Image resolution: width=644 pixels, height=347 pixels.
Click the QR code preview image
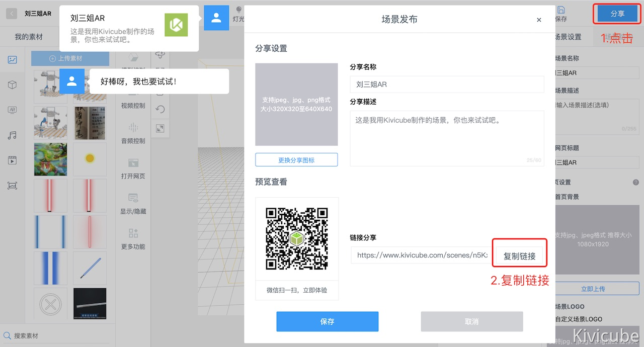297,239
